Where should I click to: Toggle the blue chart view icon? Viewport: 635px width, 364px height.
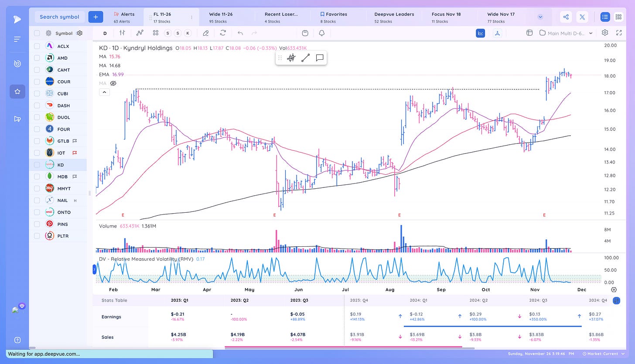481,33
